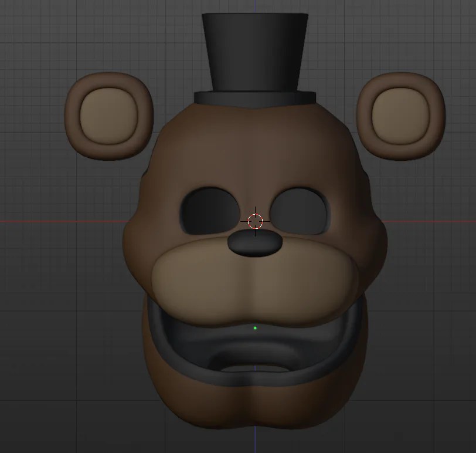The height and width of the screenshot is (453, 476).
Task: Select the right eye socket hole
Action: pyautogui.click(x=299, y=211)
